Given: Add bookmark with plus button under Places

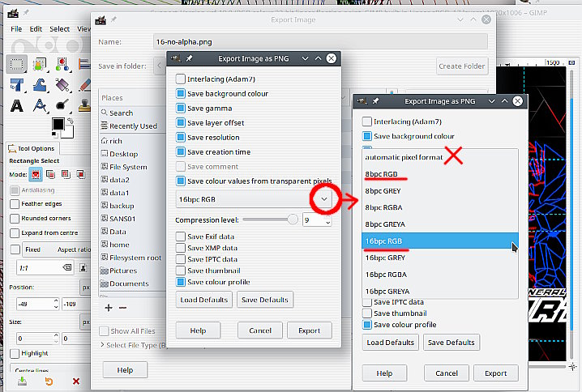Looking at the screenshot, I should [109, 308].
